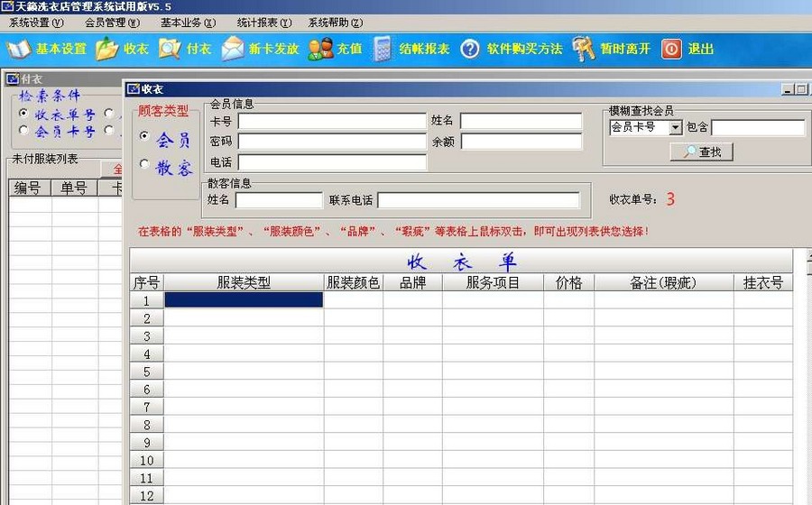
Task: Click 品牌 column header
Action: (x=412, y=282)
